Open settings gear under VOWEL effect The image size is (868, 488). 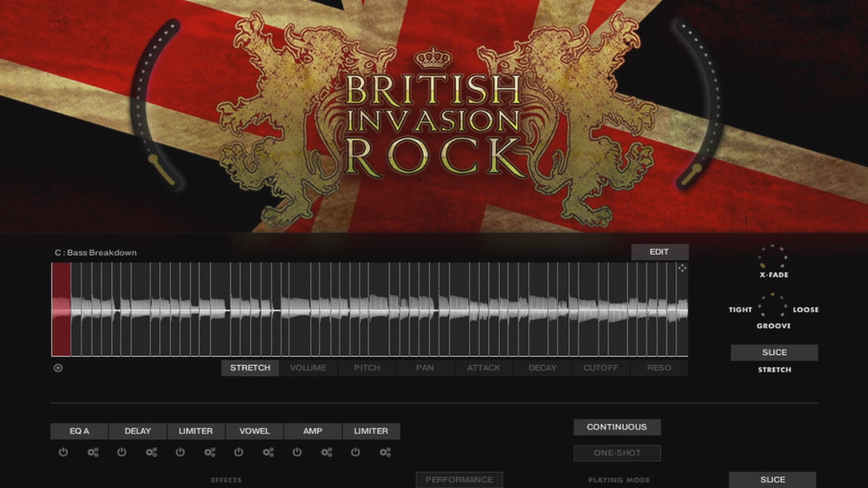tap(268, 453)
